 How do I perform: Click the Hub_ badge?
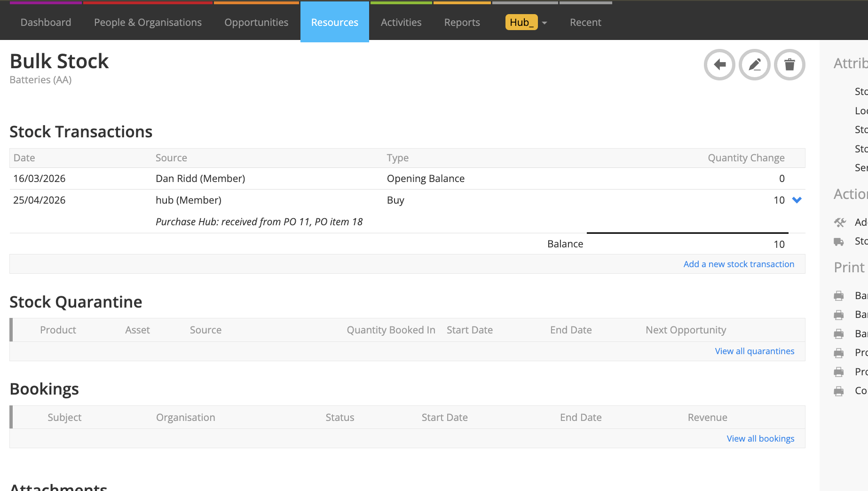pyautogui.click(x=521, y=22)
